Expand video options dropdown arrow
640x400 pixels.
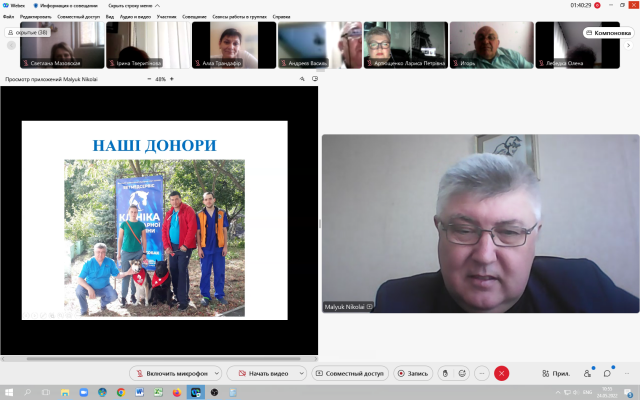click(302, 373)
